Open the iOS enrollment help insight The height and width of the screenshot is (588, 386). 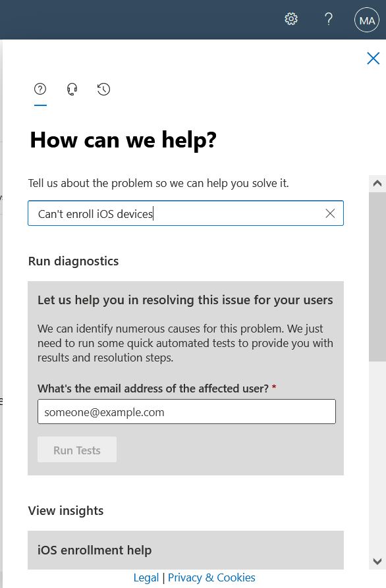pos(186,550)
